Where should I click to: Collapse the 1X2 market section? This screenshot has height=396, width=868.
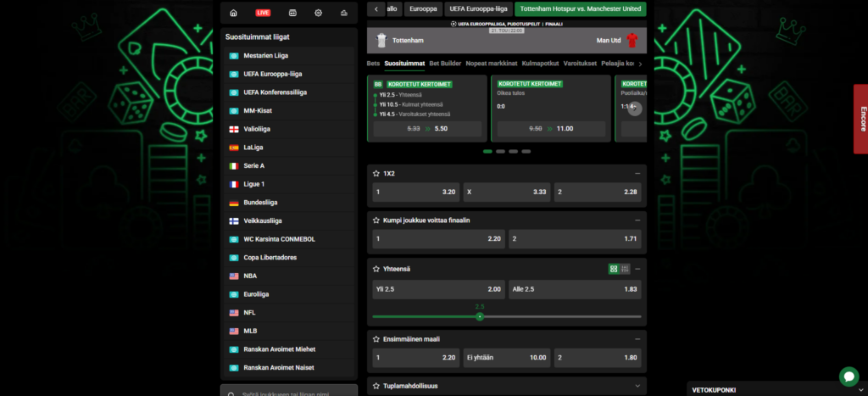(x=637, y=173)
